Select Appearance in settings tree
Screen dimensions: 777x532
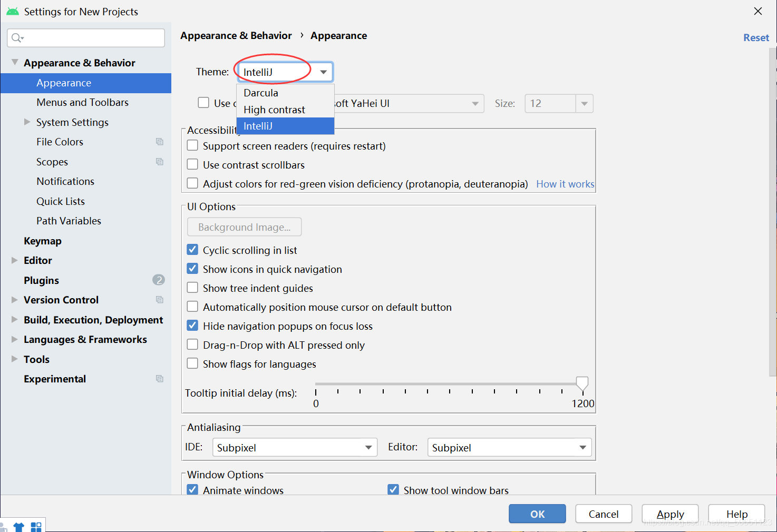(x=86, y=83)
